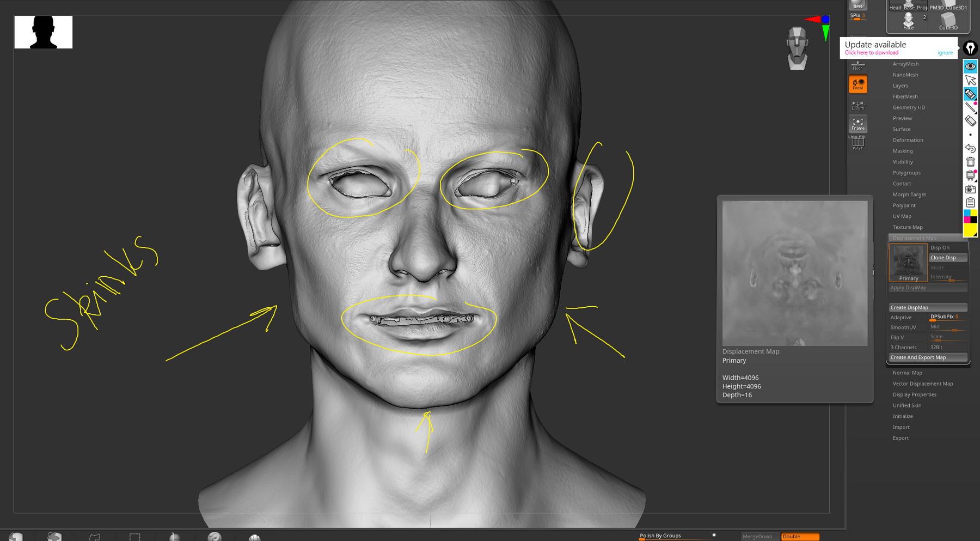Click the Frame view button
Screen dimensions: 980x541
(857, 124)
